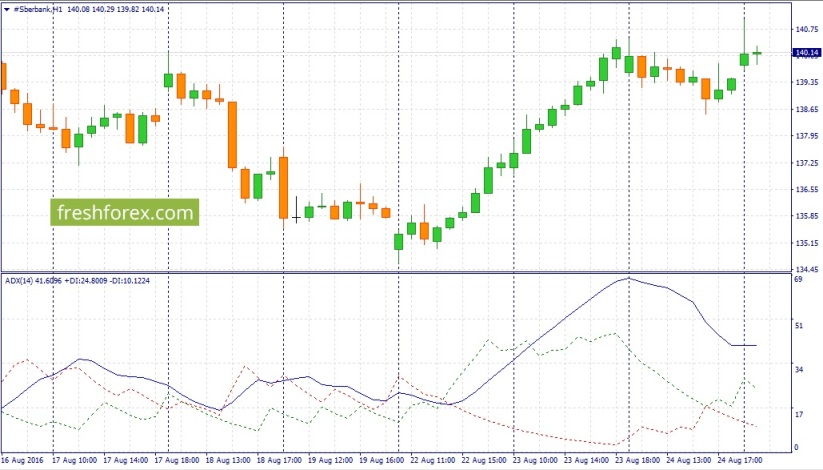
Task: Click the 23 Aug 18:00 time axis label
Action: click(x=638, y=461)
